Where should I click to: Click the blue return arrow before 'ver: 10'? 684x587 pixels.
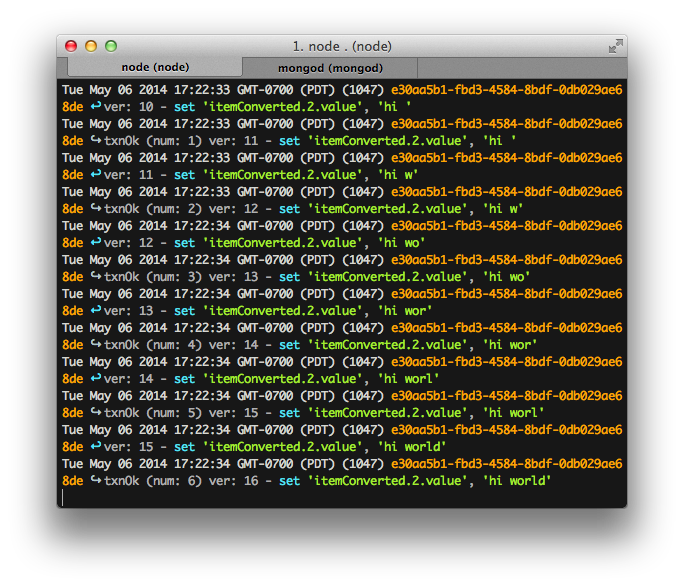tap(95, 107)
